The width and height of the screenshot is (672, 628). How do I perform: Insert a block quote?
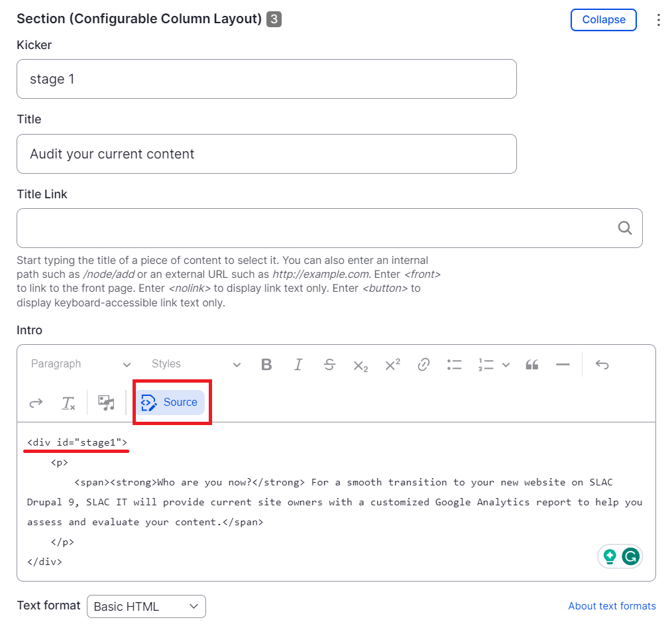point(532,364)
